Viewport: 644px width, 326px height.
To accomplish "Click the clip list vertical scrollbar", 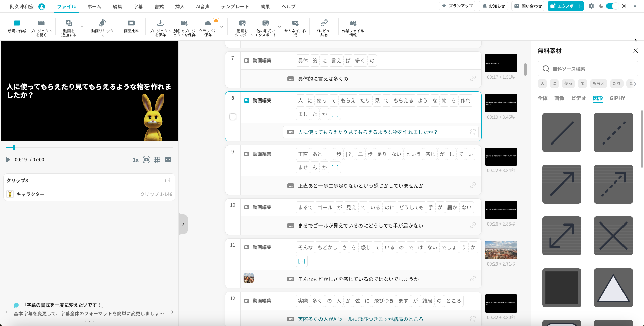I will [525, 69].
